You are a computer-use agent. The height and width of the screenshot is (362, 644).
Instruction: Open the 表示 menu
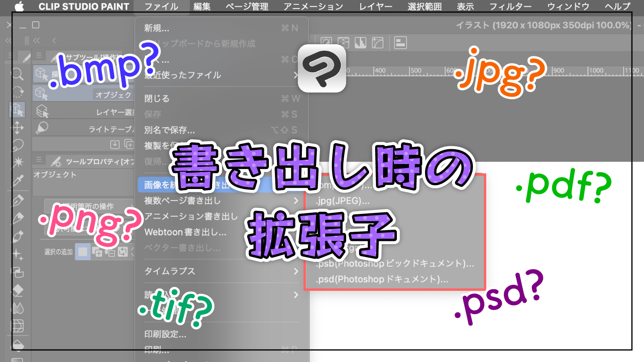pos(465,6)
